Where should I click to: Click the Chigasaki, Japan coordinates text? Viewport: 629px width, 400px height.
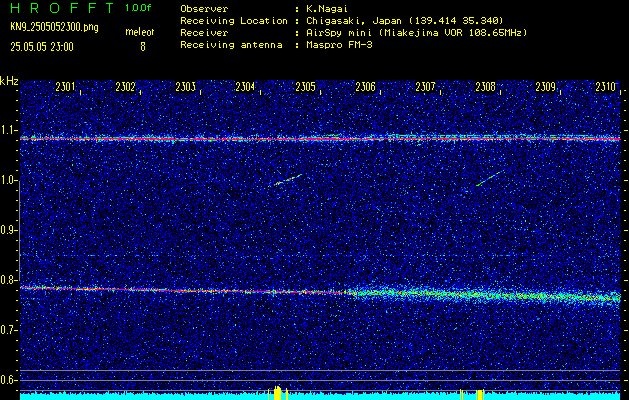coord(404,21)
